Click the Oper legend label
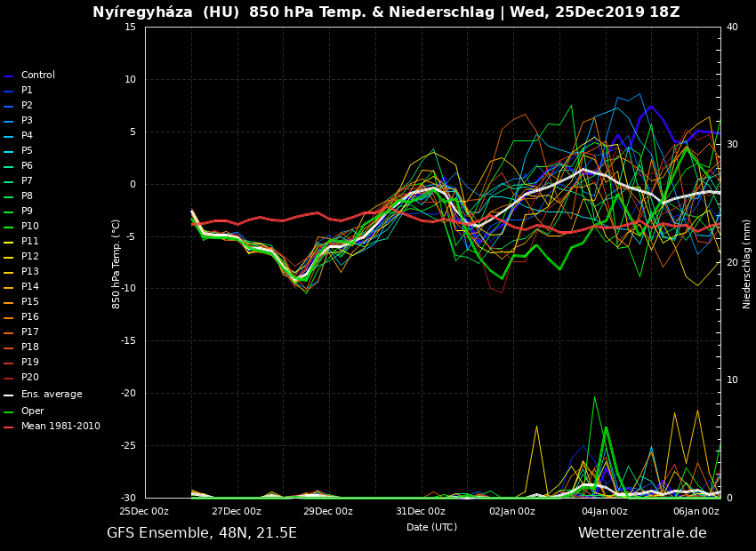This screenshot has height=551, width=756. [x=32, y=411]
